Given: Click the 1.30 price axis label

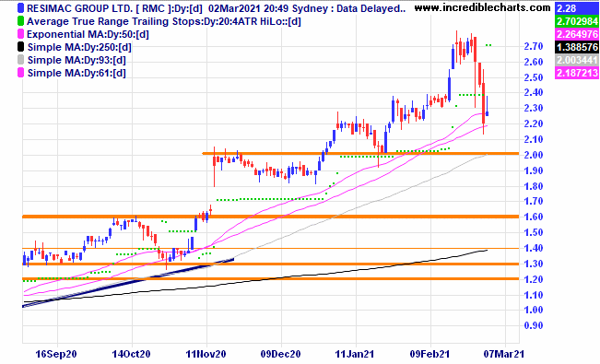Looking at the screenshot, I should 534,264.
